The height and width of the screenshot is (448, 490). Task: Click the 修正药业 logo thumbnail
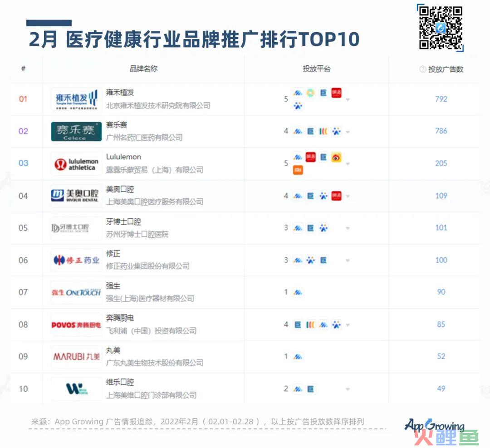pyautogui.click(x=76, y=260)
